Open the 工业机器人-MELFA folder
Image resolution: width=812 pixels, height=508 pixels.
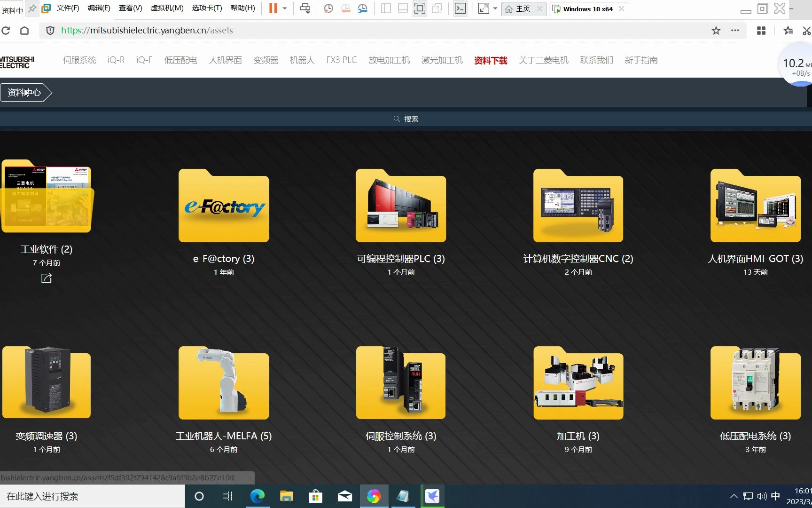click(x=224, y=382)
